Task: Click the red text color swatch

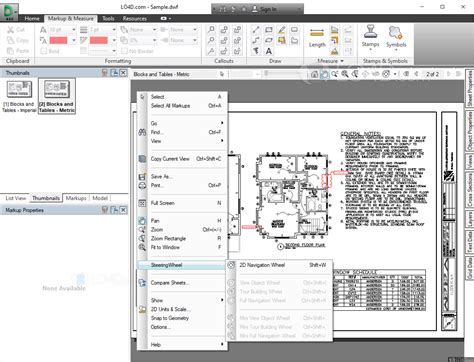Action: 58,40
